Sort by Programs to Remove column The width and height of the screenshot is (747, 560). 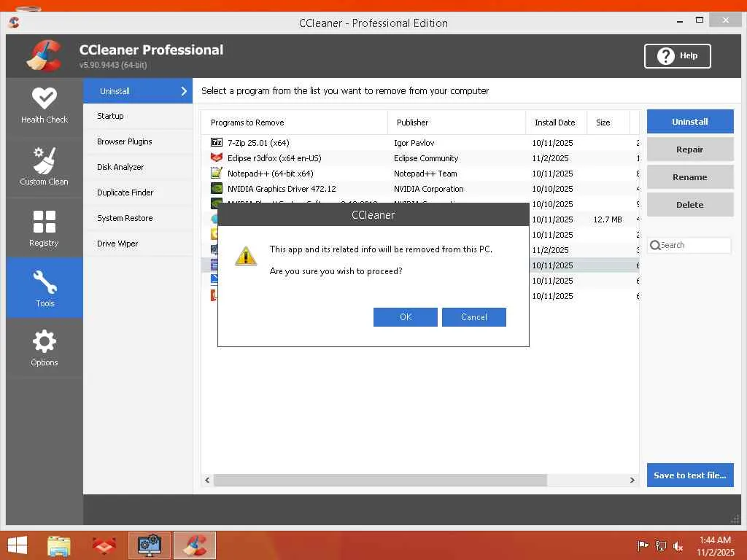[x=294, y=122]
